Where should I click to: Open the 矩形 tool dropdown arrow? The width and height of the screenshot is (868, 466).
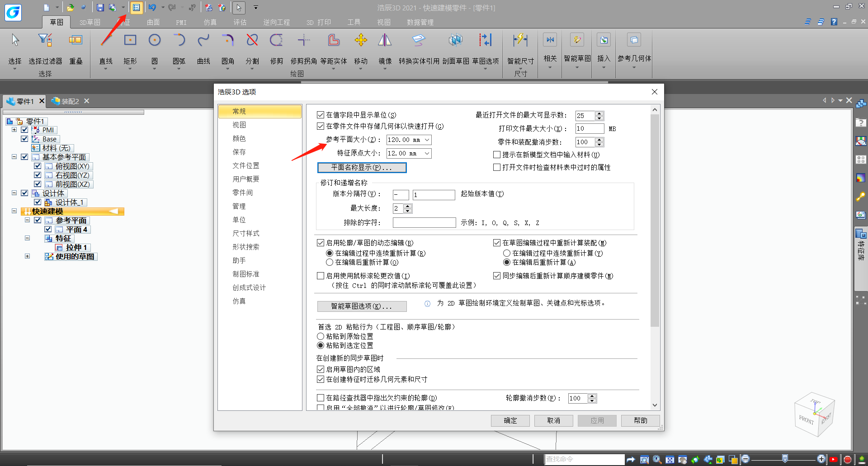[x=130, y=69]
